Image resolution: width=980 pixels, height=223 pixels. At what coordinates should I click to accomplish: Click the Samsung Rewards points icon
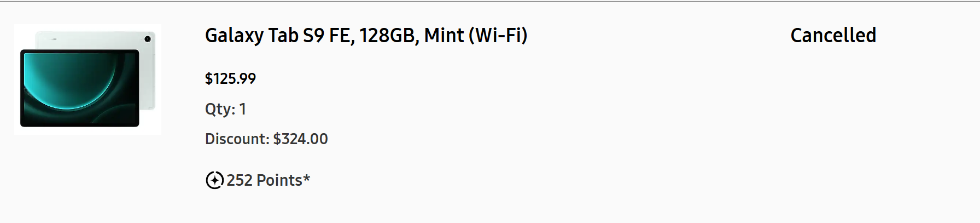[x=214, y=180]
